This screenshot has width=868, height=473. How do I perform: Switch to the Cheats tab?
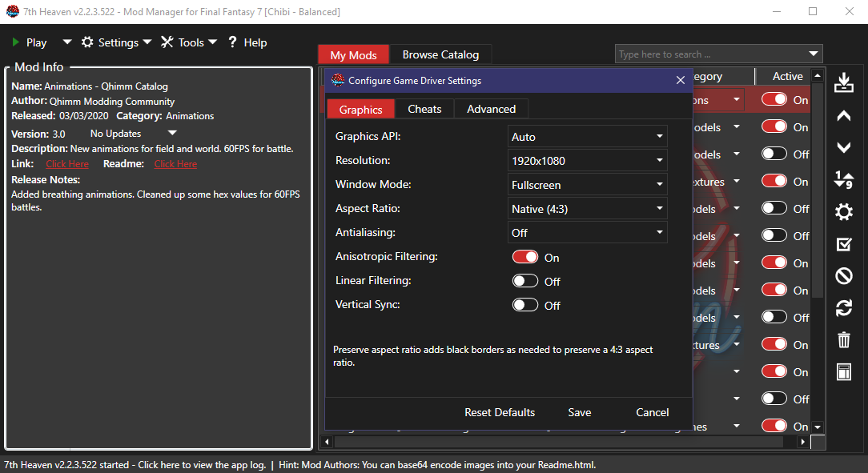(424, 109)
